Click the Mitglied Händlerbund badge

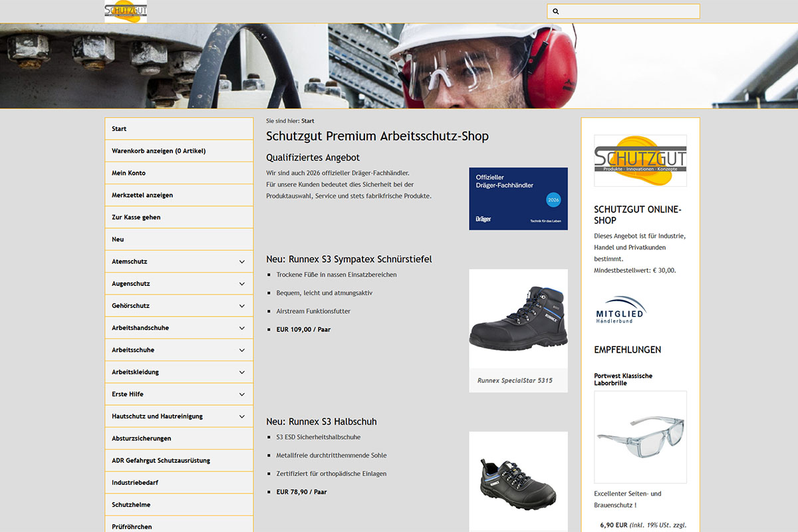(621, 309)
